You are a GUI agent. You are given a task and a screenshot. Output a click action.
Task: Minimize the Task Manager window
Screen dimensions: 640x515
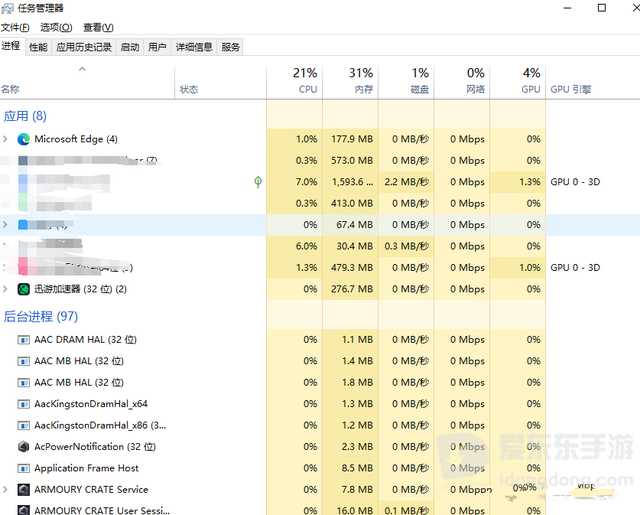567,8
